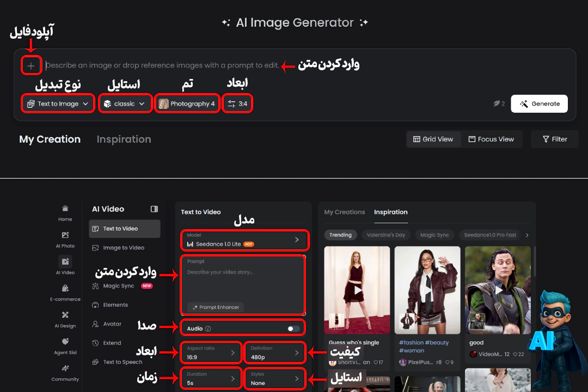Image resolution: width=588 pixels, height=392 pixels.
Task: Open the Grid View option
Action: click(433, 139)
